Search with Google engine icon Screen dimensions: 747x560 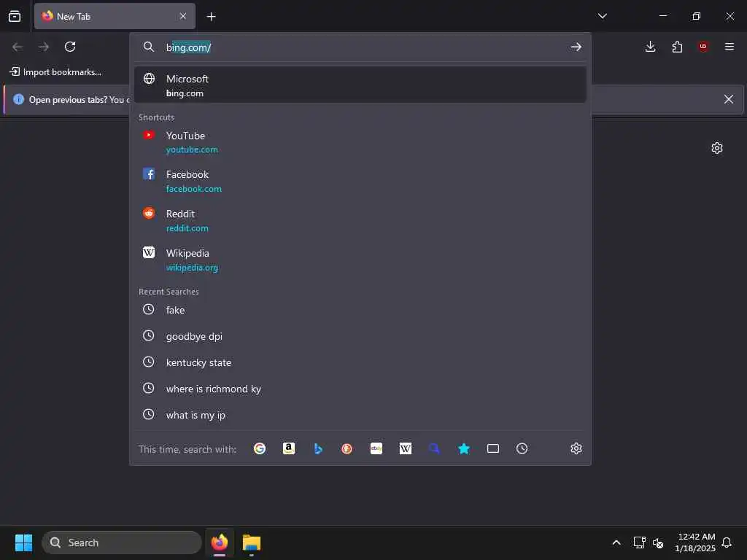click(x=260, y=448)
